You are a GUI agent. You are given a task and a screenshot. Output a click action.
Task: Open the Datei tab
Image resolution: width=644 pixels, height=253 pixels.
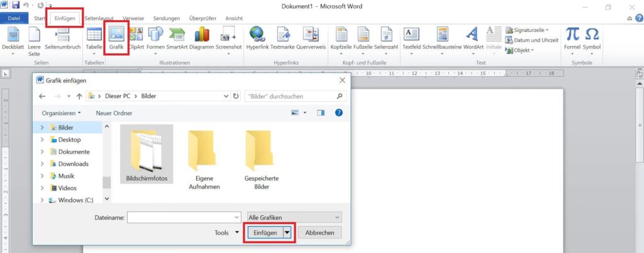coord(14,18)
